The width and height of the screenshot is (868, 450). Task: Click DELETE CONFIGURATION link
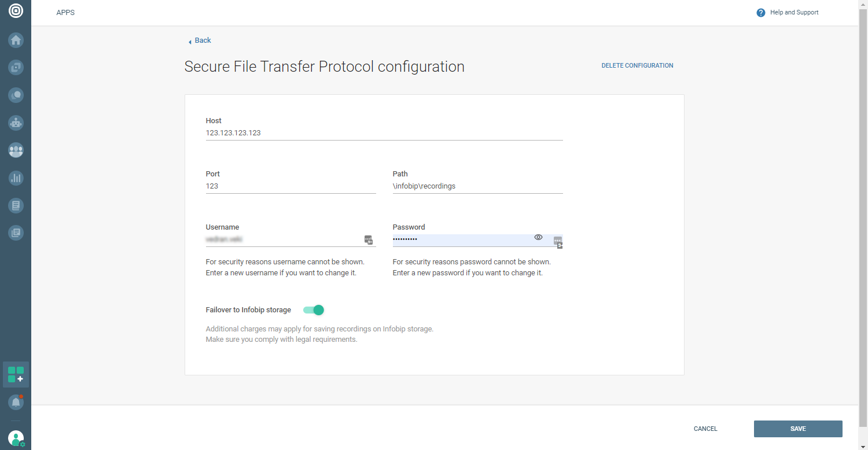coord(637,66)
